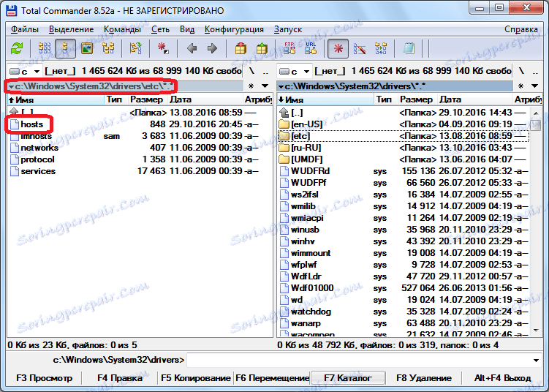Open the Multi-rename tool icon
The width and height of the screenshot is (549, 392).
[360, 48]
